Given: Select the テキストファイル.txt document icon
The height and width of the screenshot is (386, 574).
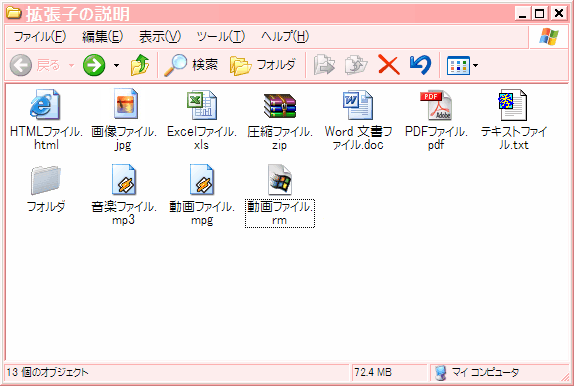Looking at the screenshot, I should point(513,105).
